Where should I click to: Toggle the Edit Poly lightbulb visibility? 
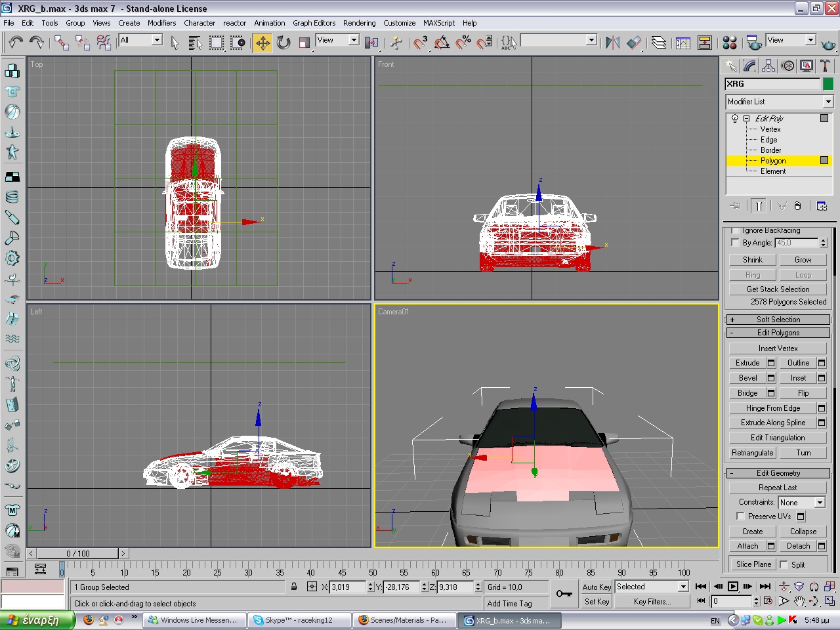click(x=735, y=119)
